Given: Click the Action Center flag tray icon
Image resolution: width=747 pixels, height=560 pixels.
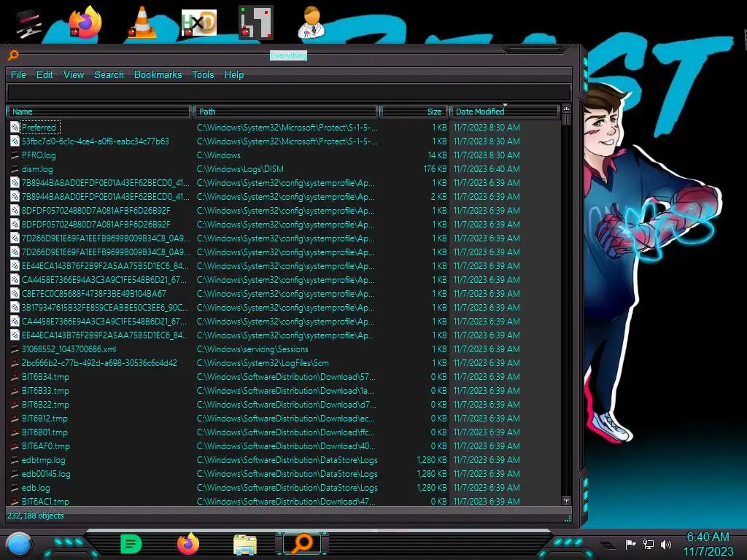Looking at the screenshot, I should 630,544.
